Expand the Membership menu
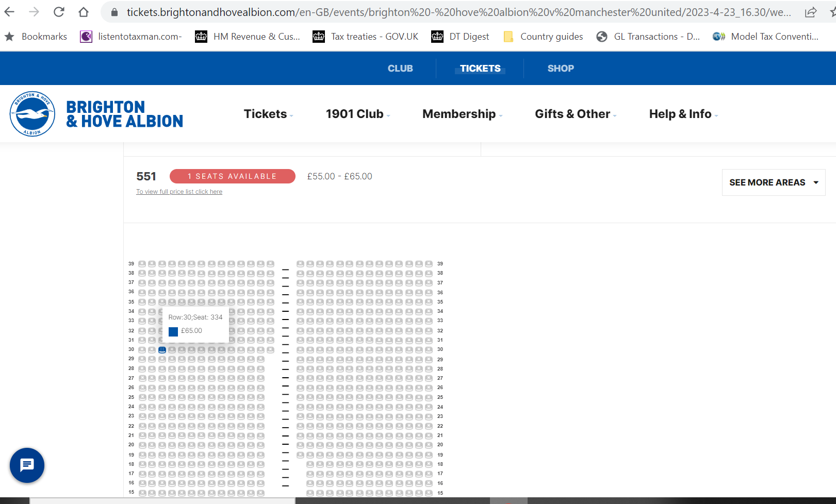This screenshot has height=504, width=836. (462, 114)
